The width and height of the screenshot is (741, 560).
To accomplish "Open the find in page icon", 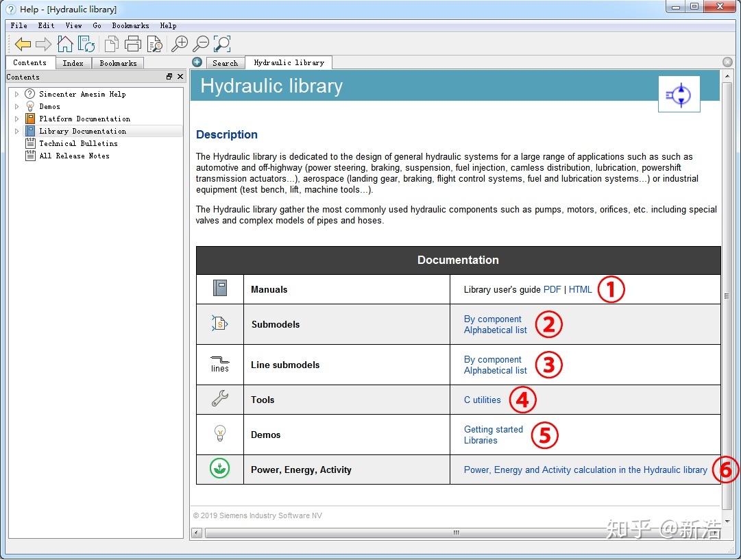I will (154, 44).
